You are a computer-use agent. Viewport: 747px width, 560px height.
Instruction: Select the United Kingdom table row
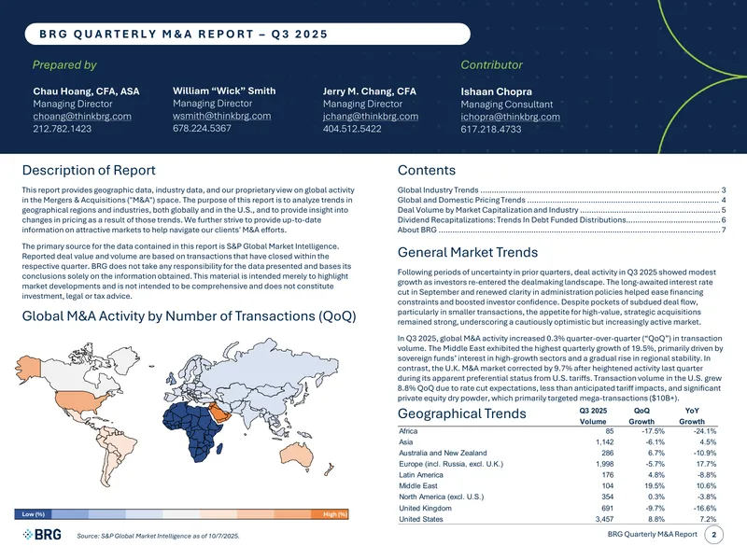(557, 508)
